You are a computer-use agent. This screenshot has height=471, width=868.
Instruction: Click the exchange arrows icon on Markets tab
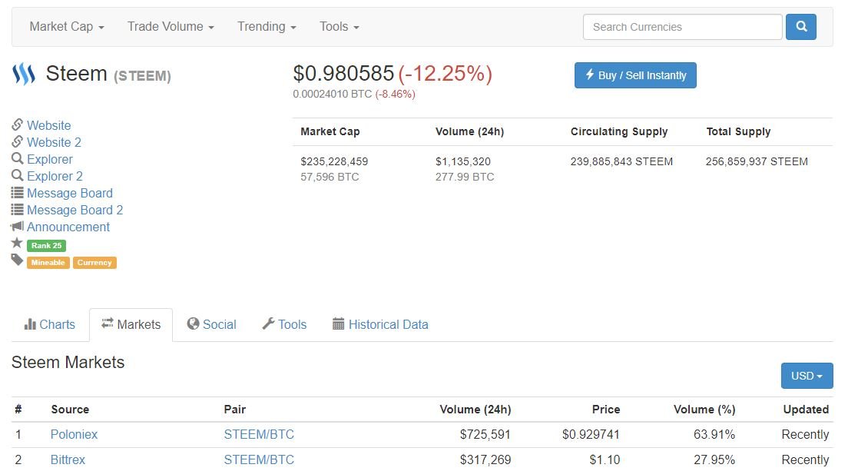tap(108, 323)
